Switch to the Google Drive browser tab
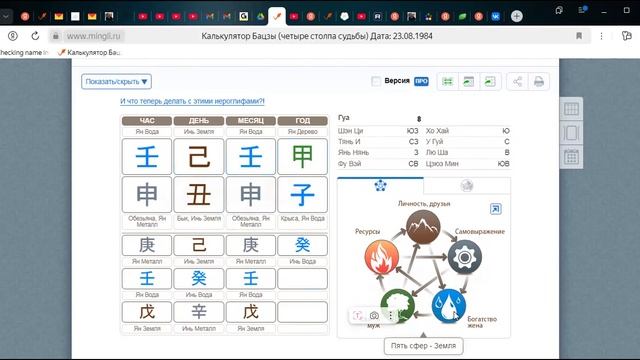 [x=260, y=16]
